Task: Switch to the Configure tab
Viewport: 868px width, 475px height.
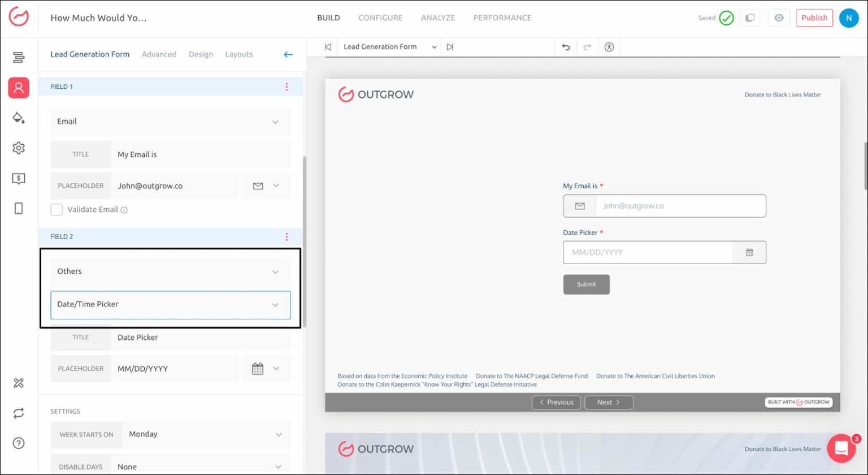Action: tap(380, 18)
